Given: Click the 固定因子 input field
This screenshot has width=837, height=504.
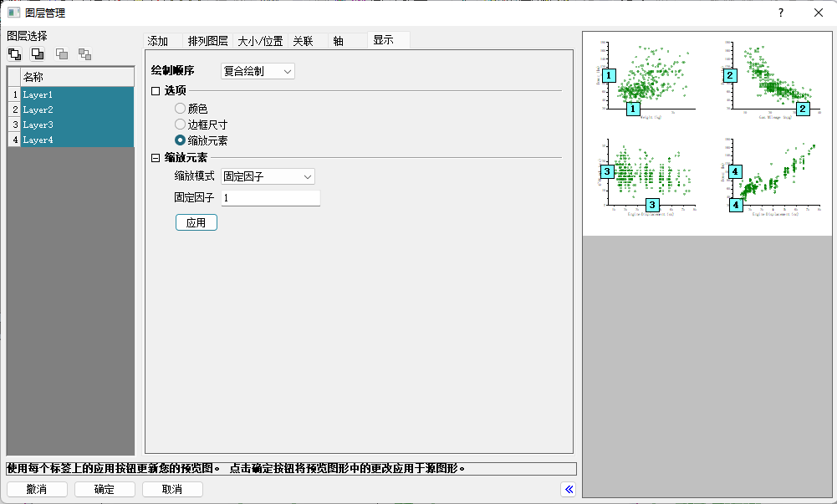Looking at the screenshot, I should 270,198.
